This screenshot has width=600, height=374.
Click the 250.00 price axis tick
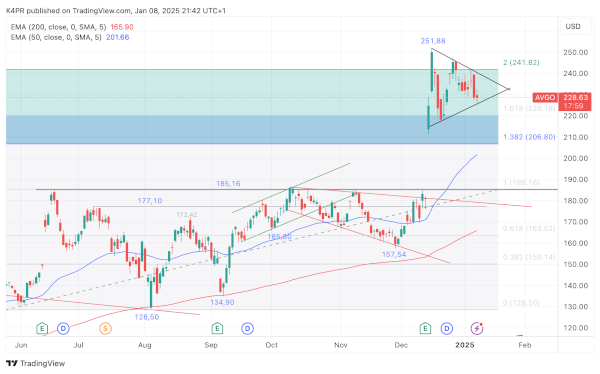pos(576,52)
